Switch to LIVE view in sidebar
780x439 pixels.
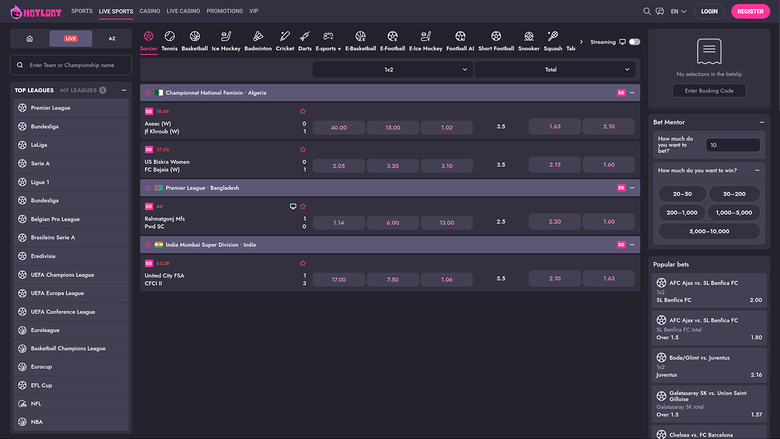tap(70, 39)
